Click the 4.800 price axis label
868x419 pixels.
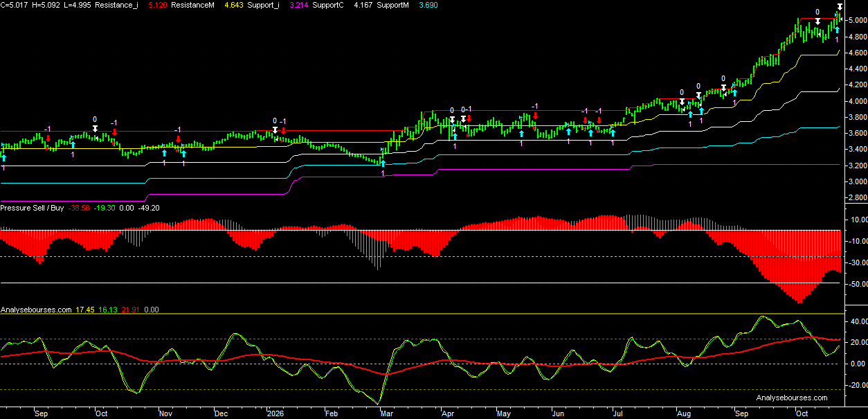tap(857, 36)
